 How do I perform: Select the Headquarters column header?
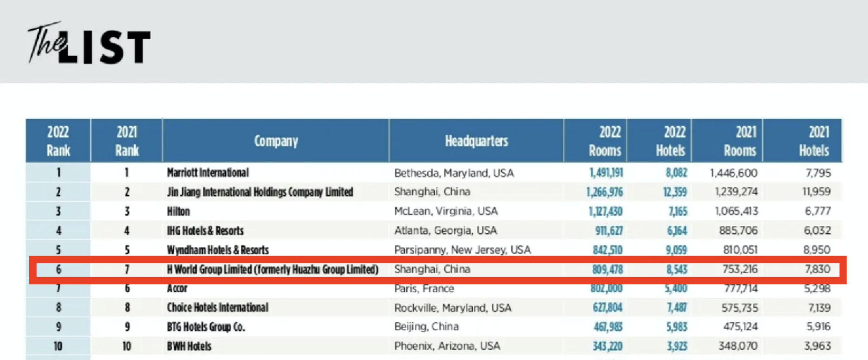[x=476, y=141]
